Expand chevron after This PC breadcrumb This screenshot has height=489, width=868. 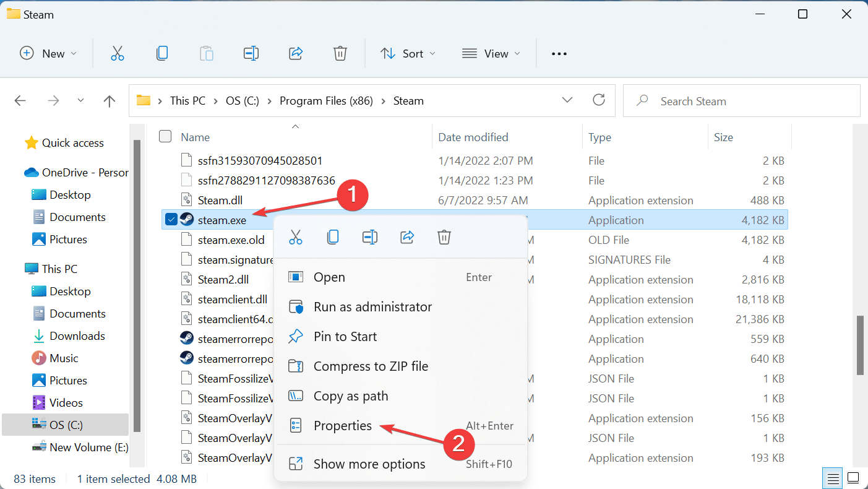point(215,101)
